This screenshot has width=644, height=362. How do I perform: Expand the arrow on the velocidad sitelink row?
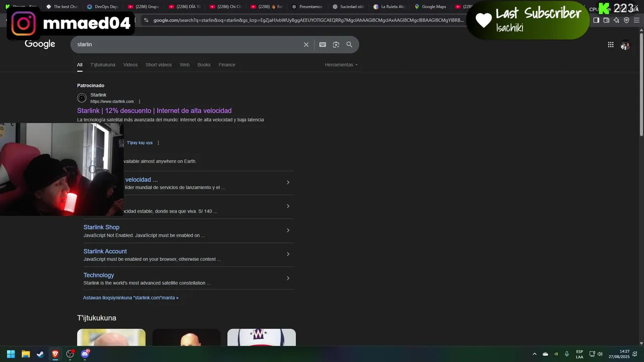[x=288, y=182]
